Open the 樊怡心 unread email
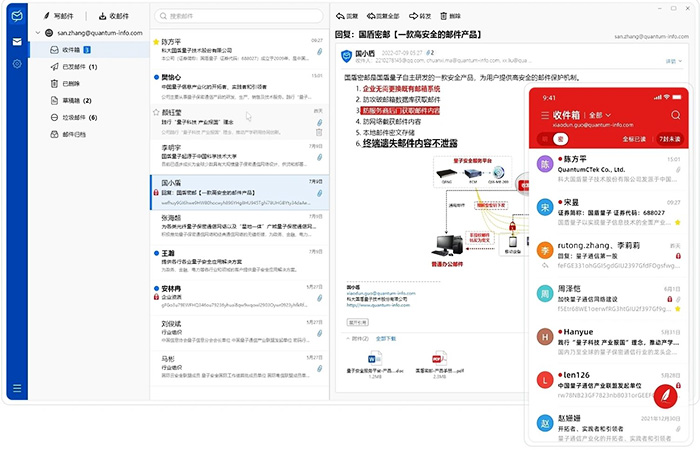This screenshot has width=700, height=450. click(240, 86)
